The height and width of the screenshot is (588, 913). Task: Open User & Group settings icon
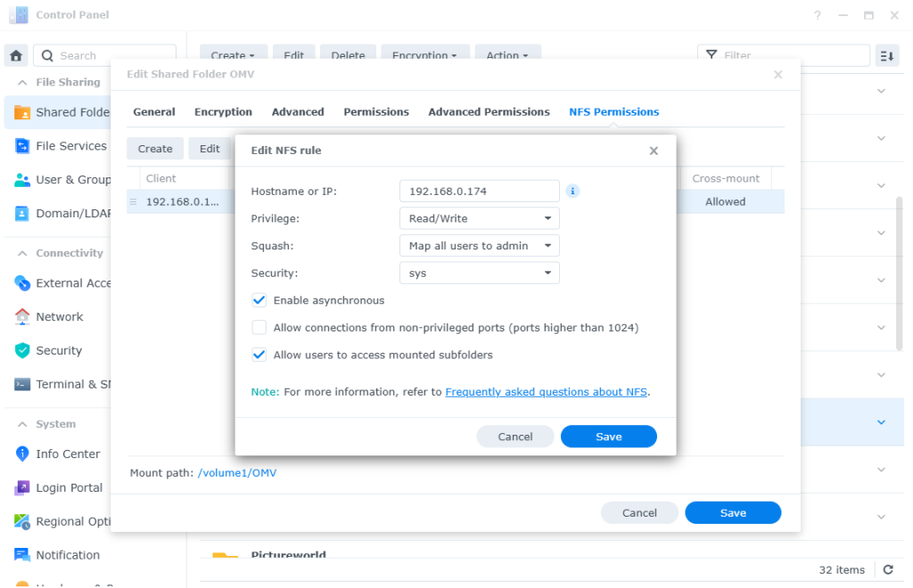(x=22, y=180)
